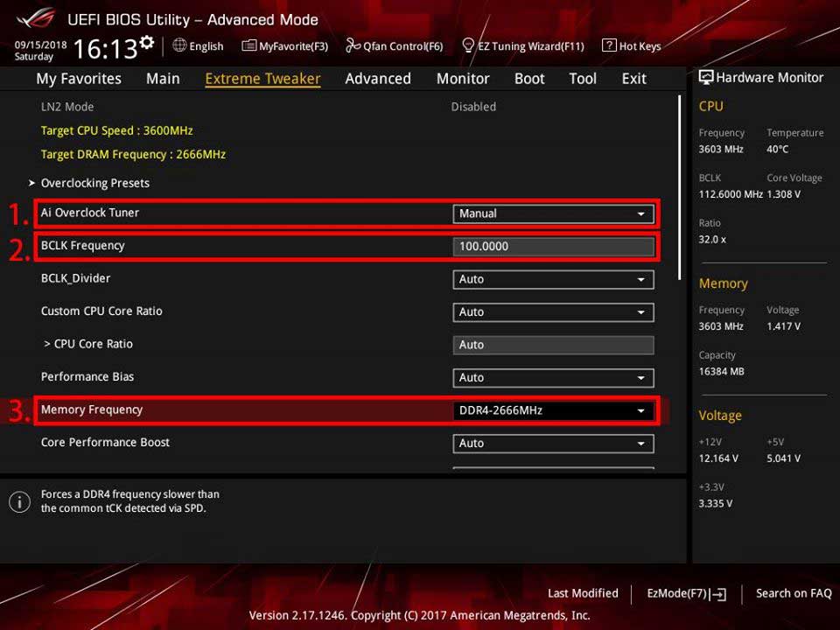Select the Ai Overclock Tuner label
The image size is (840, 630).
(90, 213)
